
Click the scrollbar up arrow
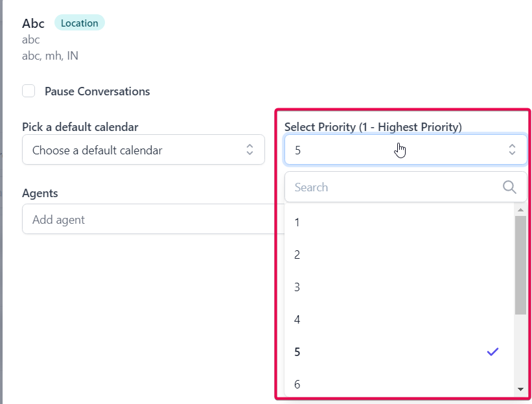520,210
